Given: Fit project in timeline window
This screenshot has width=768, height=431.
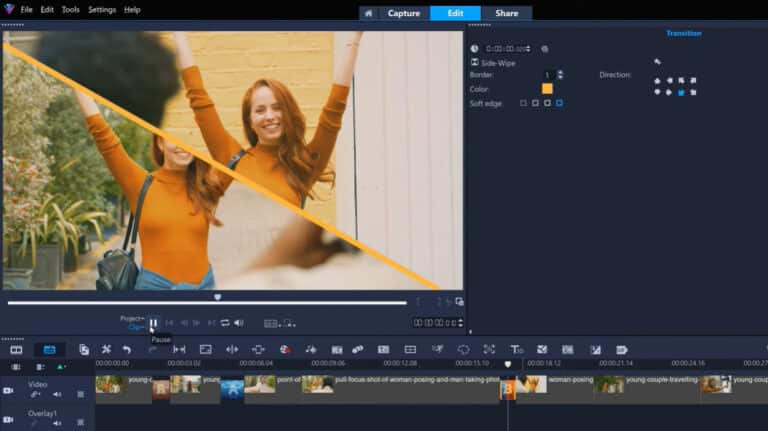Looking at the screenshot, I should tap(179, 350).
